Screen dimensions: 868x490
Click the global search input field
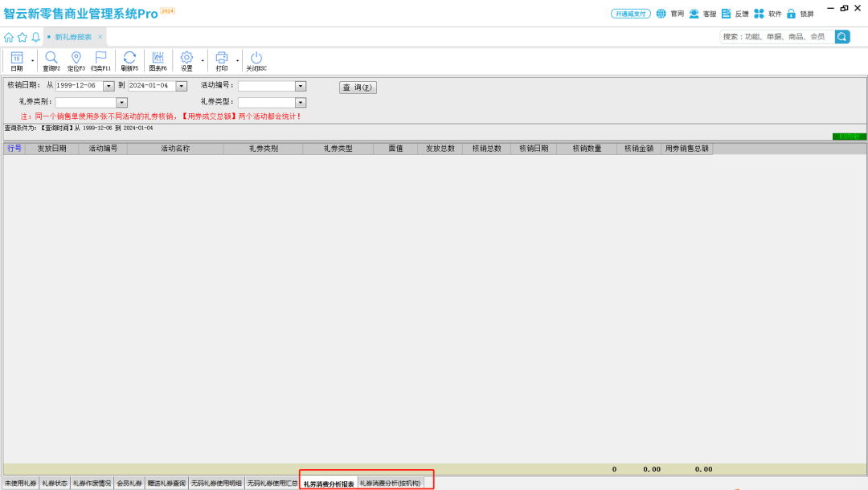click(776, 36)
